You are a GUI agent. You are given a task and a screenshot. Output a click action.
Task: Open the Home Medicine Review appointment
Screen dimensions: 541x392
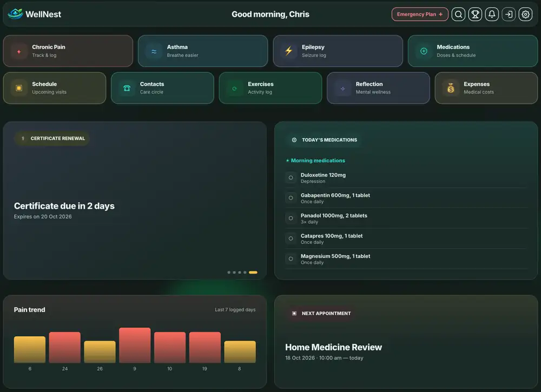tap(333, 347)
